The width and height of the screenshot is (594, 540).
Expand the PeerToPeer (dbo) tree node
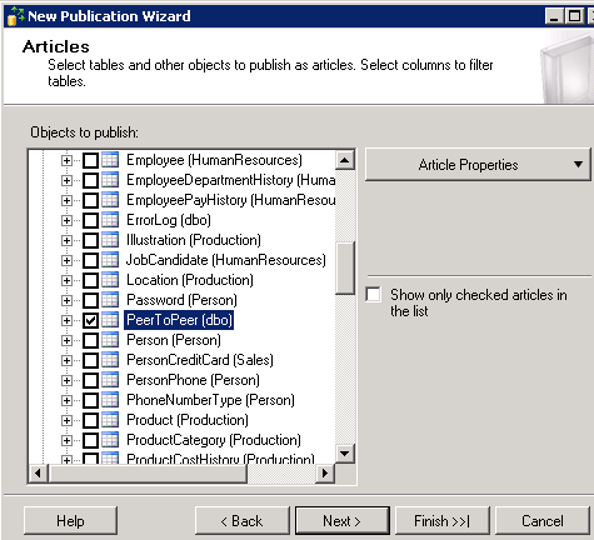pyautogui.click(x=66, y=321)
